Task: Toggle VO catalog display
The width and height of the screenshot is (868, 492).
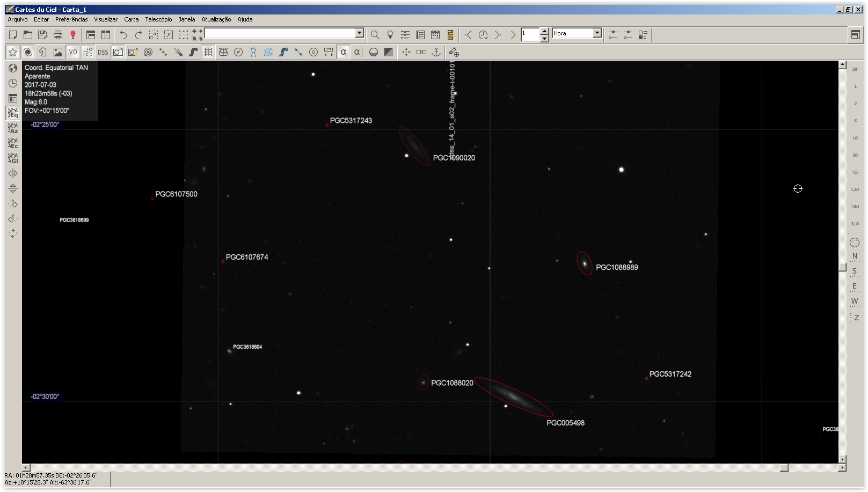Action: (x=73, y=52)
